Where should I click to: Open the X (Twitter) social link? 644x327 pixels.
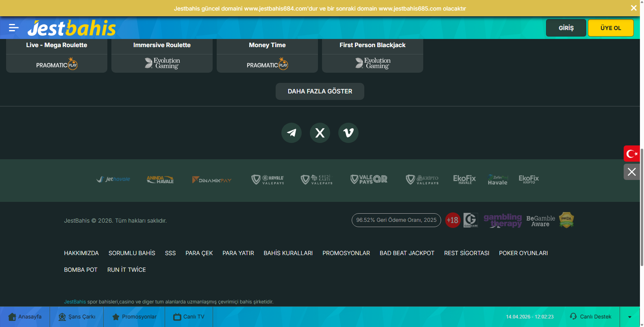(x=320, y=133)
